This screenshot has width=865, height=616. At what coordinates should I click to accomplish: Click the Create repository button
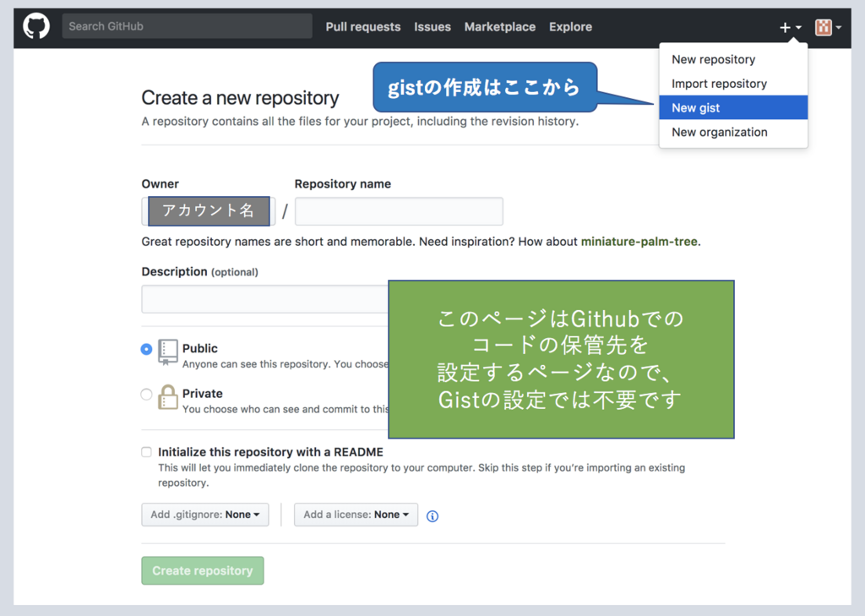(x=203, y=570)
